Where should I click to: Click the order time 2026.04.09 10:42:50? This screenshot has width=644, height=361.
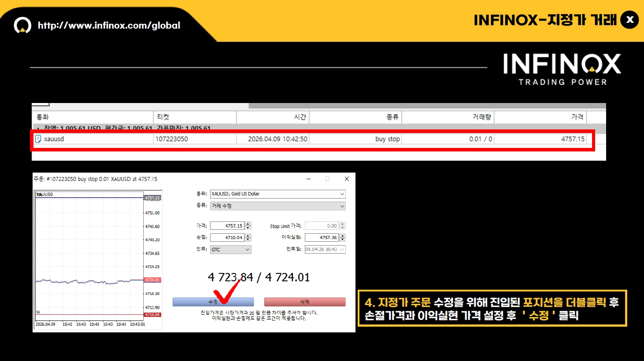[278, 139]
